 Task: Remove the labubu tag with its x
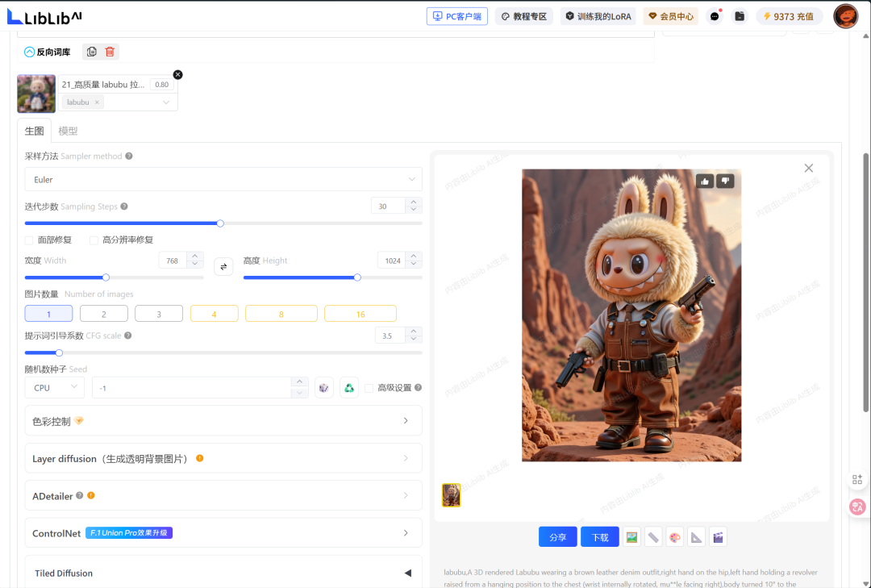(x=97, y=102)
